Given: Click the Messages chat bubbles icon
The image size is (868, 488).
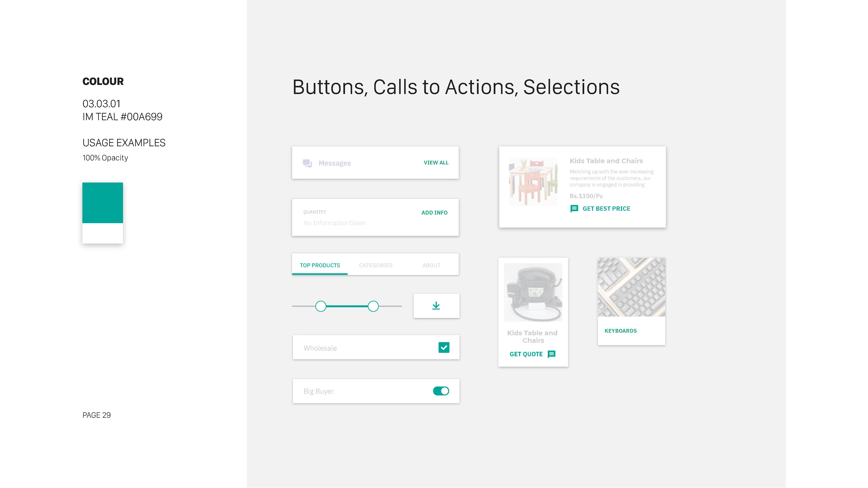Looking at the screenshot, I should coord(307,163).
